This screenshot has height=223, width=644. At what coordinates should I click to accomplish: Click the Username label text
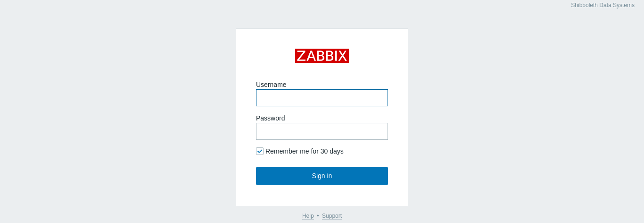(x=271, y=85)
